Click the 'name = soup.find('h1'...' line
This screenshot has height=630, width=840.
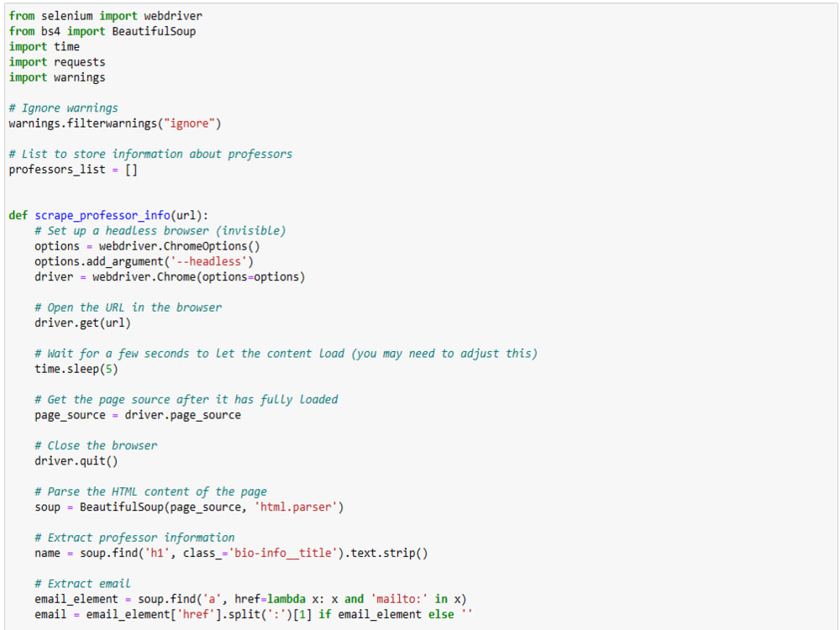(232, 554)
